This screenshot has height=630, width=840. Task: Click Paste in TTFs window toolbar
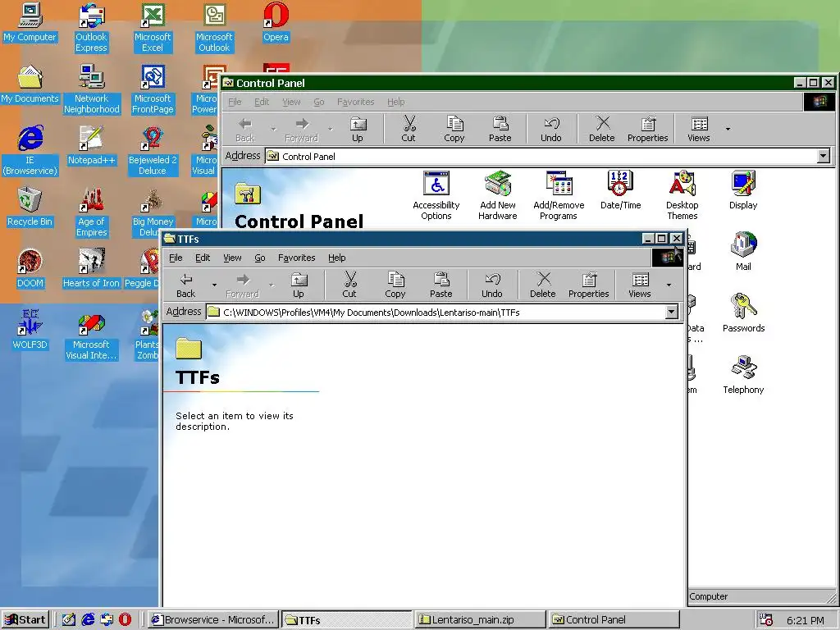(x=441, y=285)
